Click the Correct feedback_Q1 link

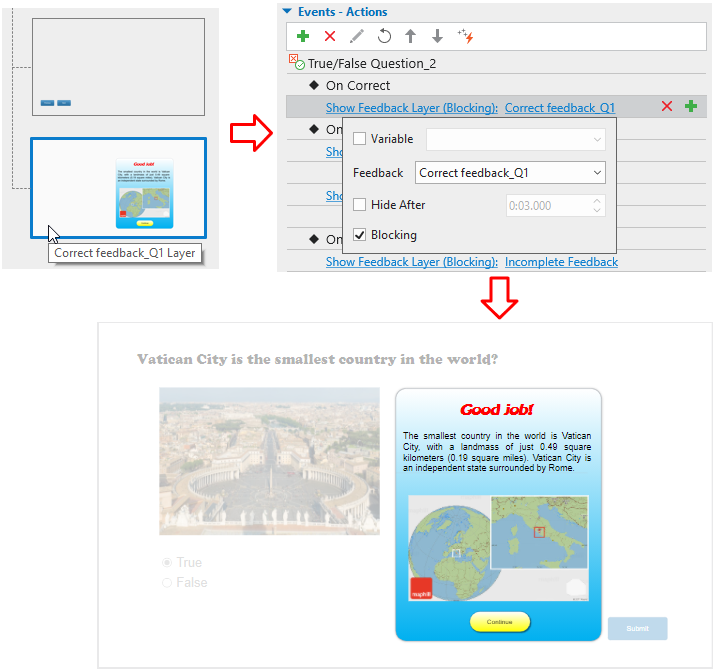point(560,108)
